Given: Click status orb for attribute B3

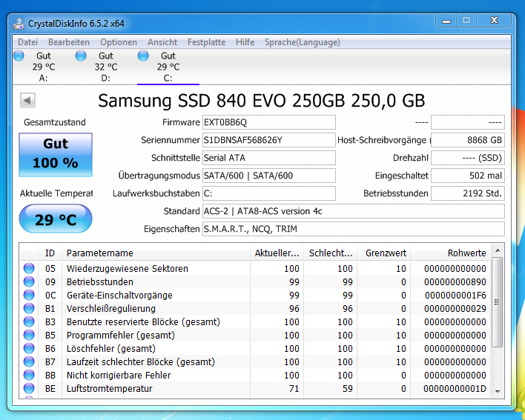Looking at the screenshot, I should point(29,321).
